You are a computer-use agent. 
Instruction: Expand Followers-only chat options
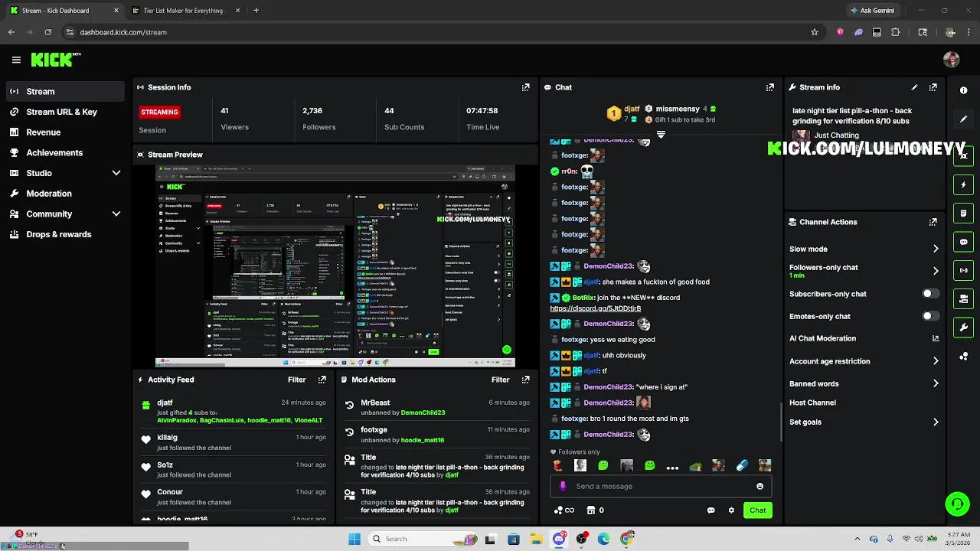click(x=936, y=271)
